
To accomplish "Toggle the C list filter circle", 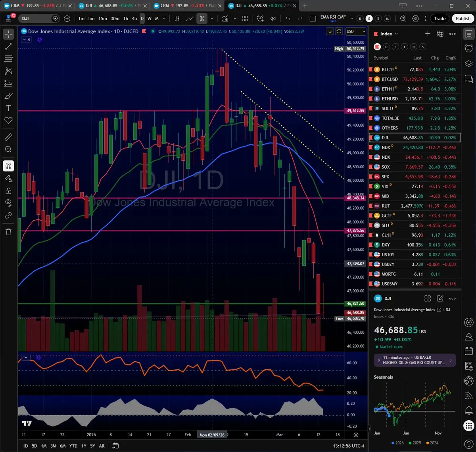I will pos(387,47).
